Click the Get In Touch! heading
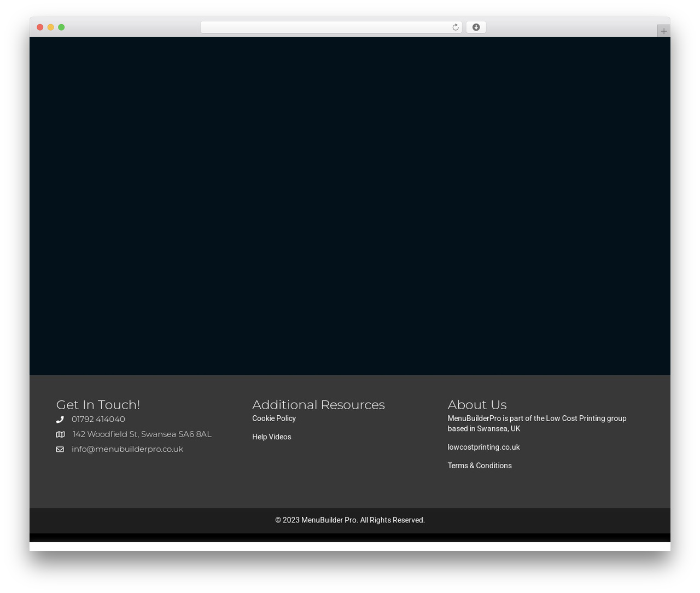This screenshot has width=700, height=593. 98,405
